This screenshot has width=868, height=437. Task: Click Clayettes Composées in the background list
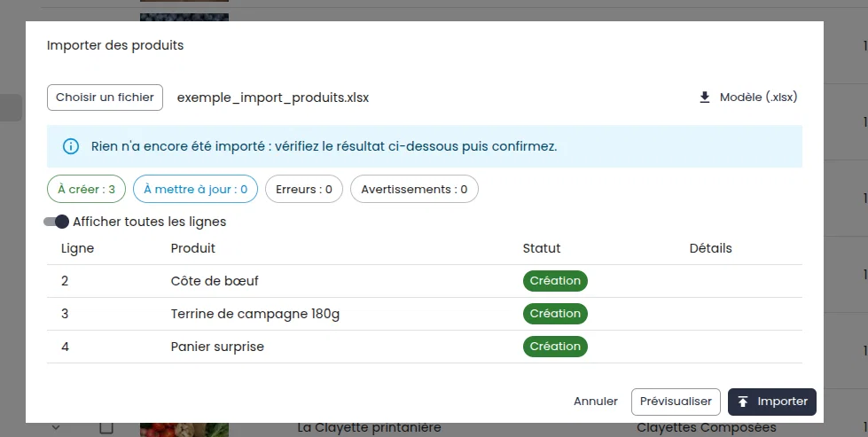[707, 427]
